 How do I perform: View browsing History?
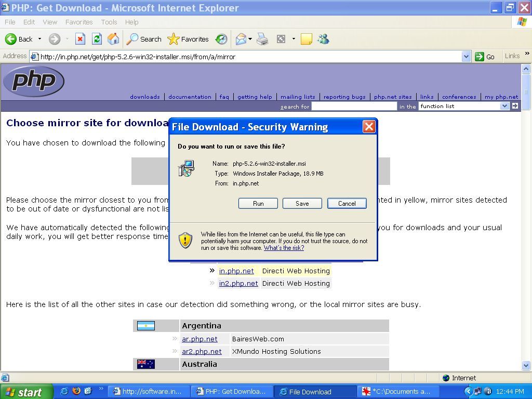tap(221, 39)
